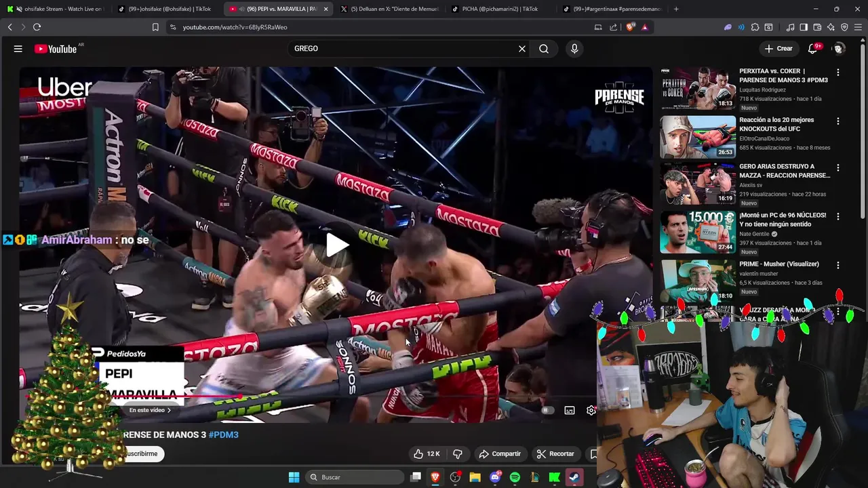Go back in browser history
Viewport: 868px width, 488px height.
pos(9,27)
